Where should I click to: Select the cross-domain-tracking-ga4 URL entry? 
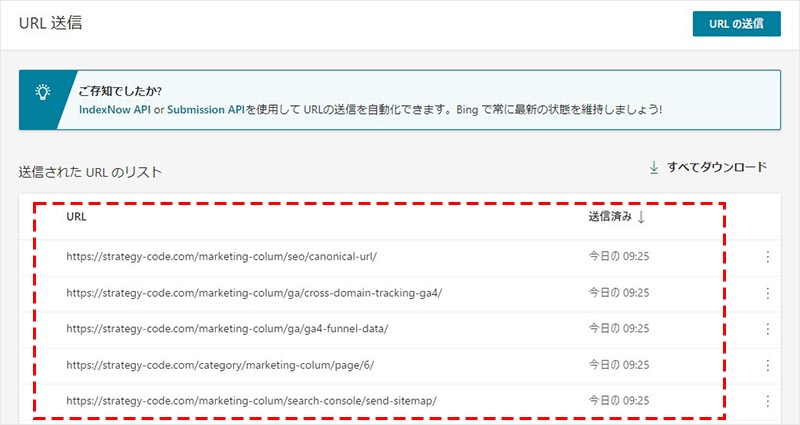[x=254, y=293]
